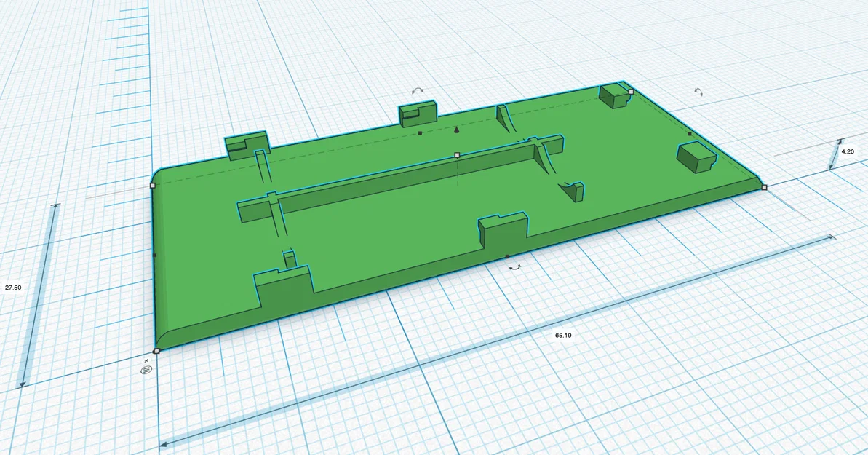868x455 pixels.
Task: Select the front-right white corner handle
Action: click(x=765, y=188)
